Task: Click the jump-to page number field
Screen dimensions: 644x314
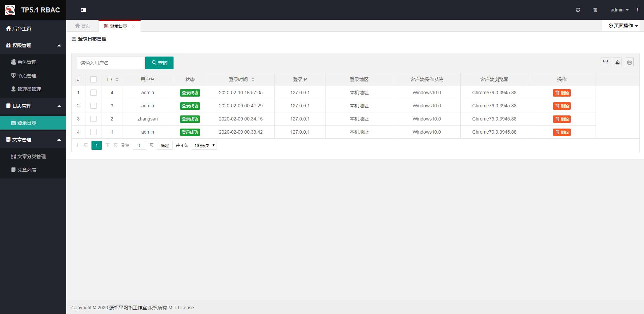Action: coord(140,145)
